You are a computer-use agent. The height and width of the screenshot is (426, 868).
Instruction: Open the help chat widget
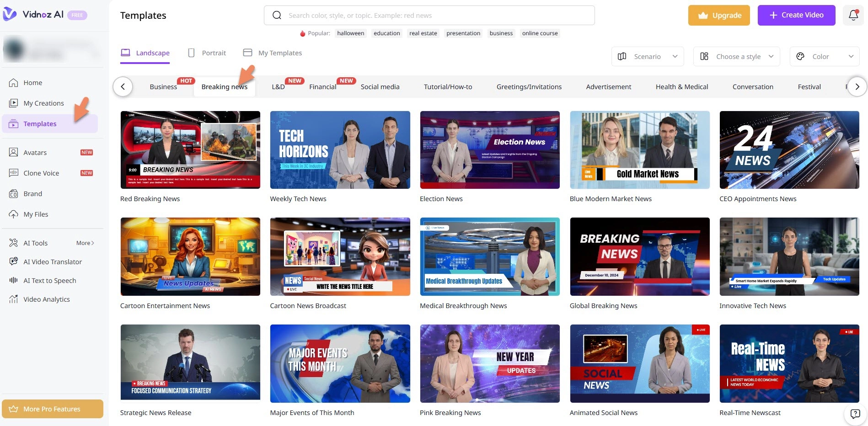point(855,414)
